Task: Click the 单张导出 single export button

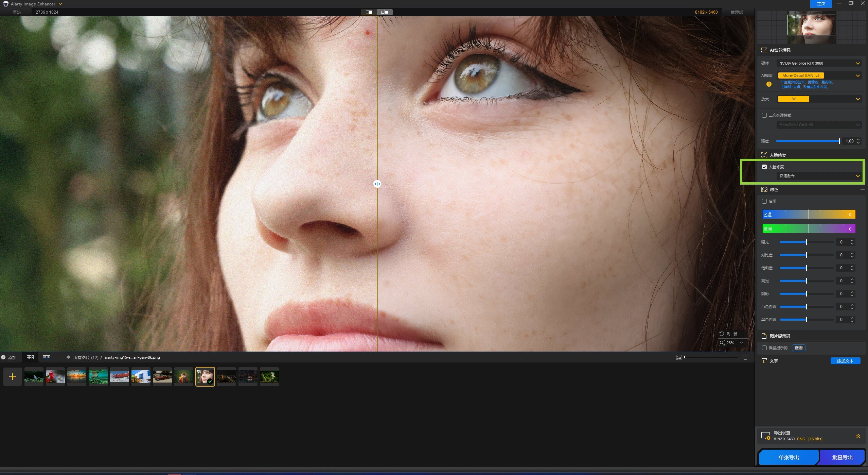Action: pos(789,457)
